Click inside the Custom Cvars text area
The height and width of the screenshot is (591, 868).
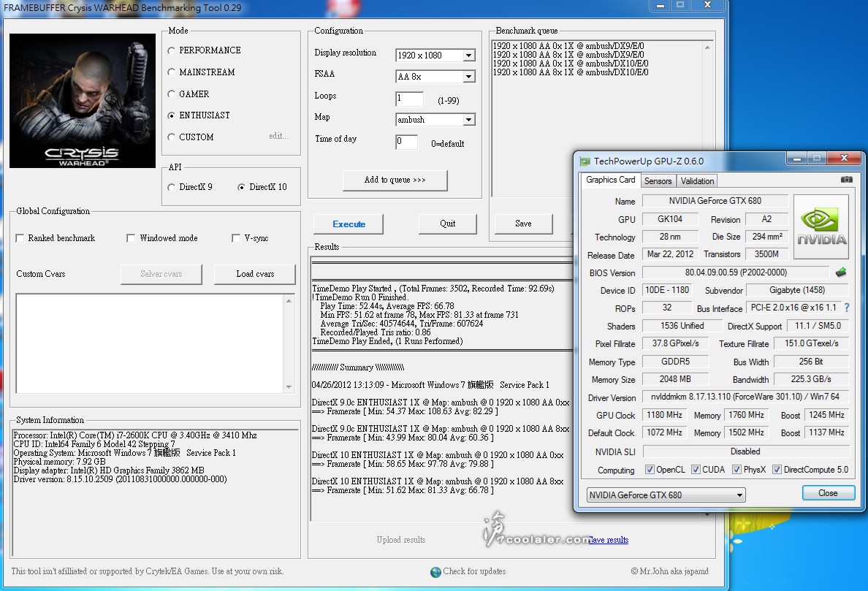click(151, 343)
